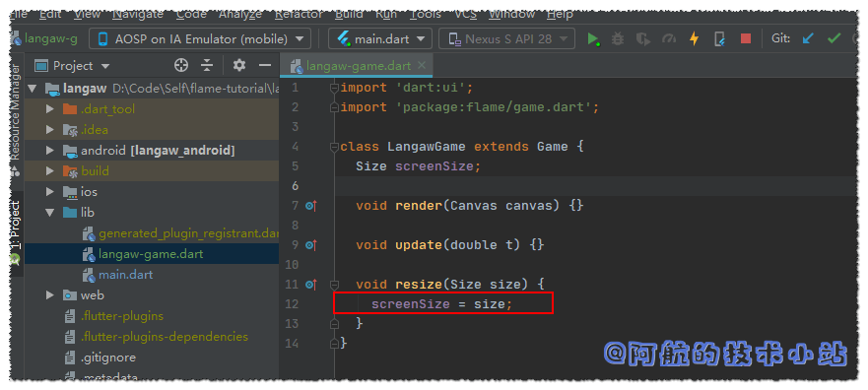Screen dimensions: 868x390
Task: Update project via Git blue arrow
Action: coord(808,39)
